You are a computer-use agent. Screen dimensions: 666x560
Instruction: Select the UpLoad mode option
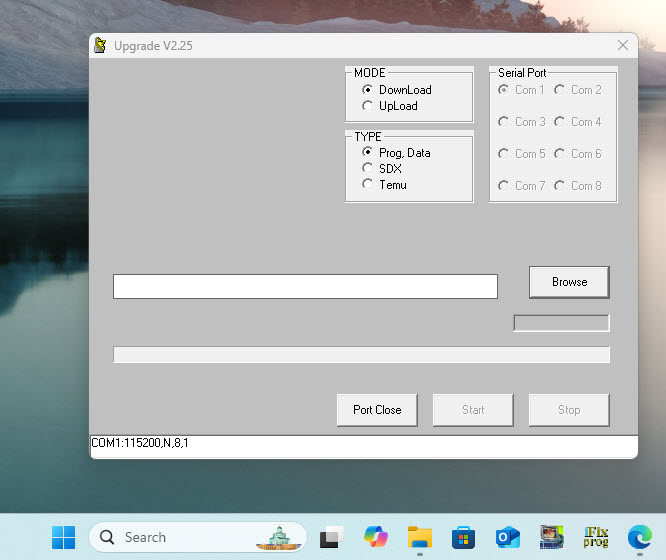click(368, 106)
